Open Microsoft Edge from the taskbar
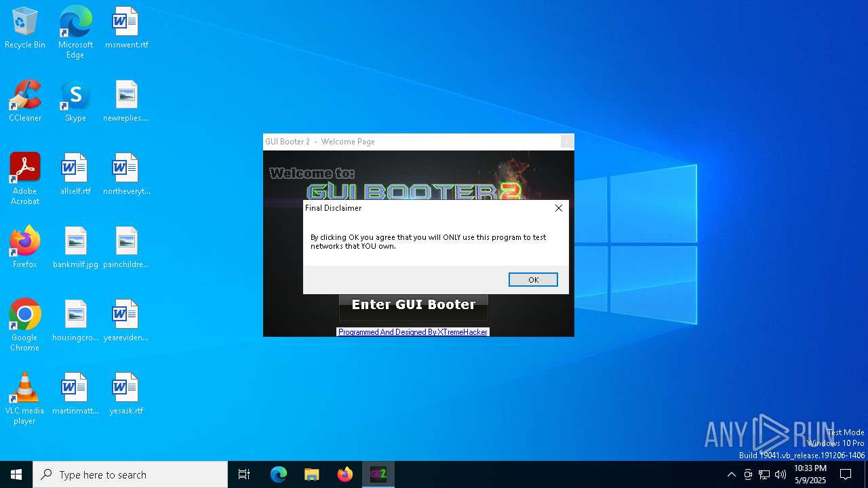Image resolution: width=868 pixels, height=488 pixels. [279, 474]
